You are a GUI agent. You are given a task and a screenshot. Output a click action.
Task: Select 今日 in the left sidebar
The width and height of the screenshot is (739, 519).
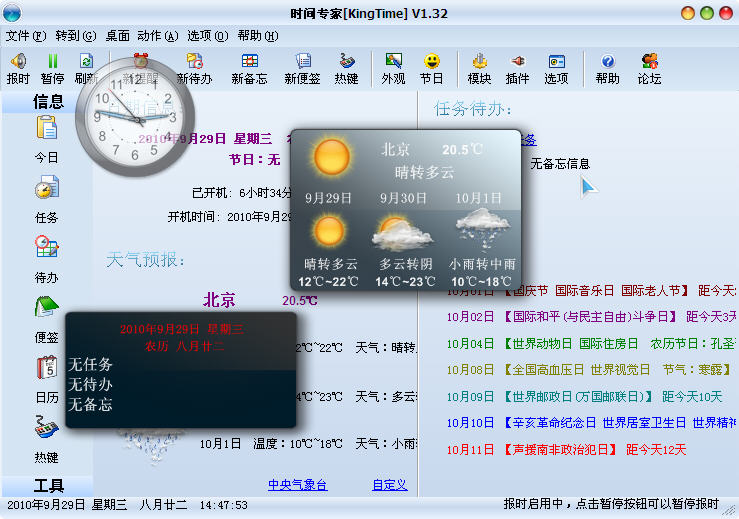(46, 138)
